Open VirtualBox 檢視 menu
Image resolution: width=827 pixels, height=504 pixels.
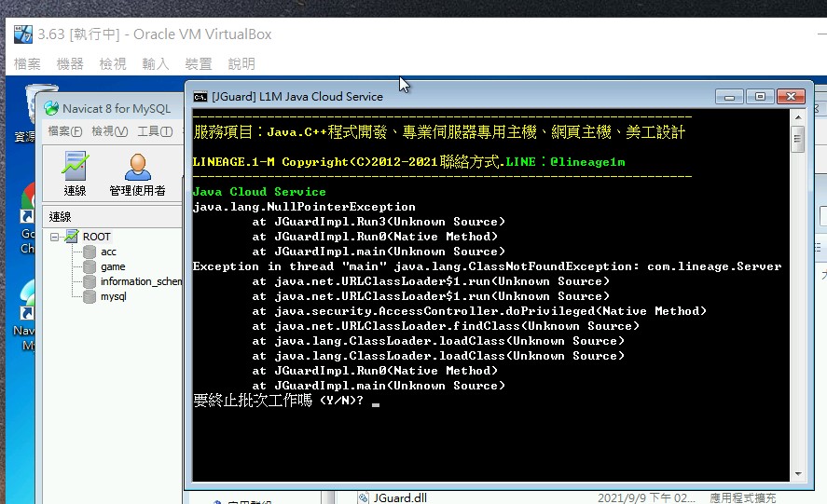(x=112, y=63)
